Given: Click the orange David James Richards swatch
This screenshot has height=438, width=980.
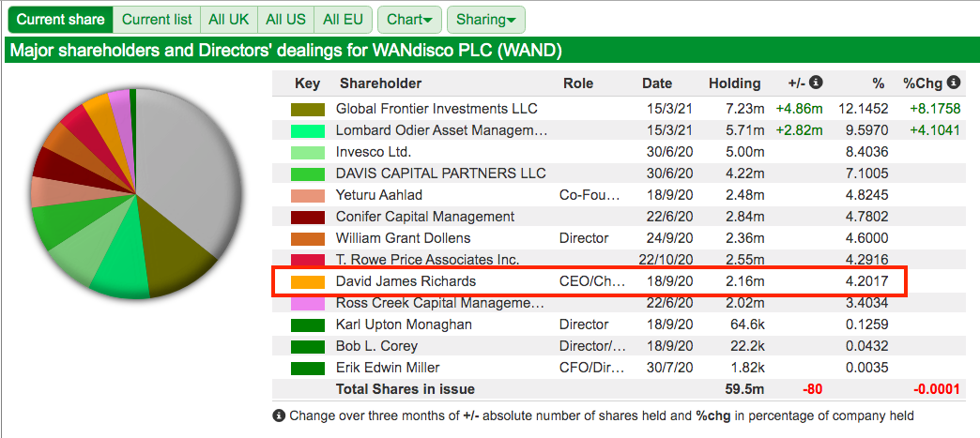Looking at the screenshot, I should pyautogui.click(x=308, y=281).
